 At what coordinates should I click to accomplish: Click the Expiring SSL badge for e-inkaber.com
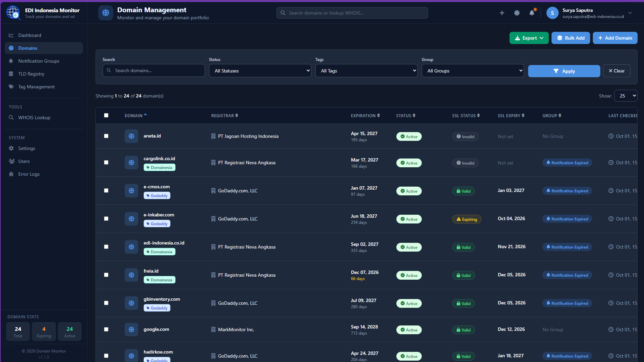(x=466, y=219)
